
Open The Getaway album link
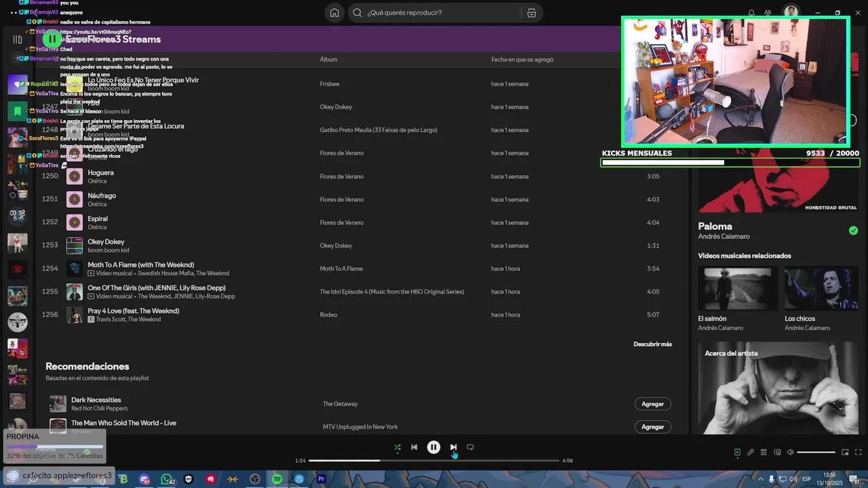point(340,404)
